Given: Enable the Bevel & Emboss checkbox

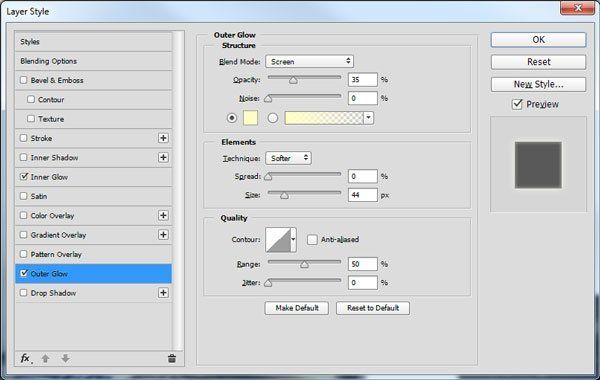Looking at the screenshot, I should 24,80.
